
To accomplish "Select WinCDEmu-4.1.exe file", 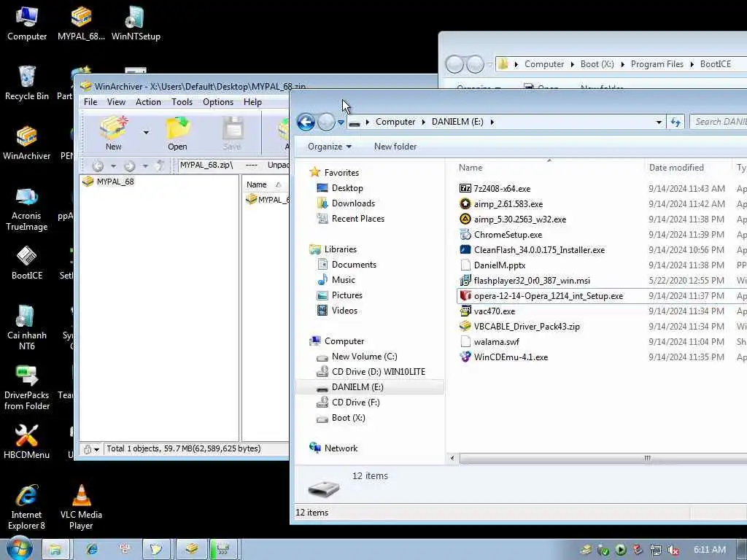I will (511, 357).
